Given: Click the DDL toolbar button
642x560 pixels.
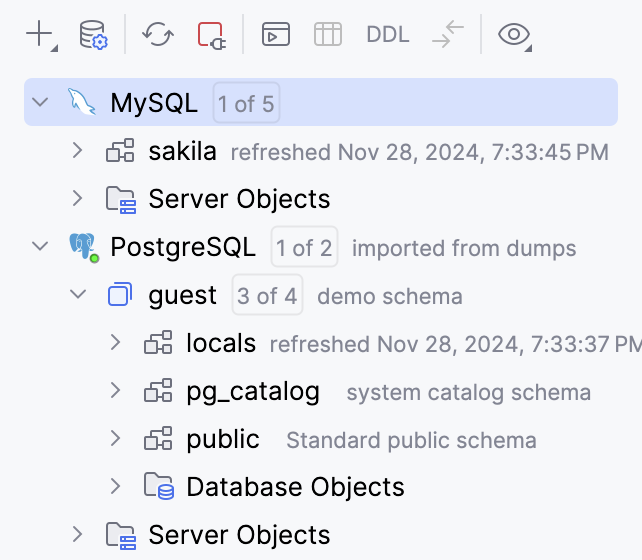Looking at the screenshot, I should 388,34.
